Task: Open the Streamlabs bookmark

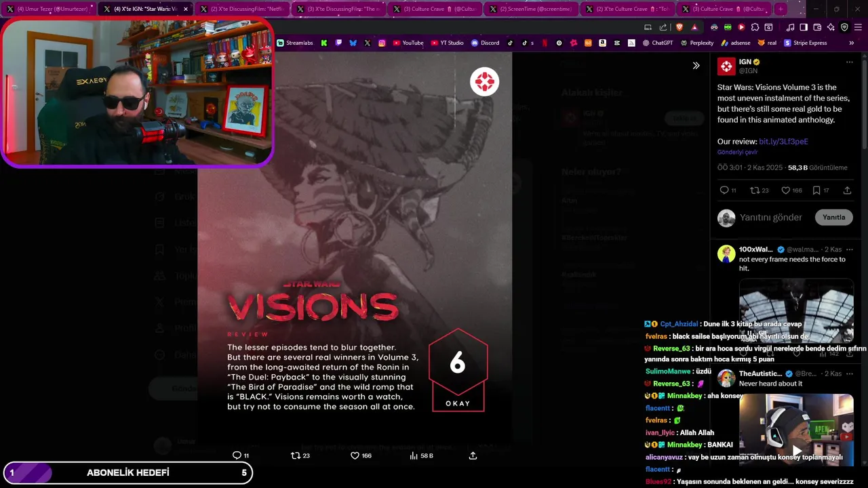Action: pos(295,43)
